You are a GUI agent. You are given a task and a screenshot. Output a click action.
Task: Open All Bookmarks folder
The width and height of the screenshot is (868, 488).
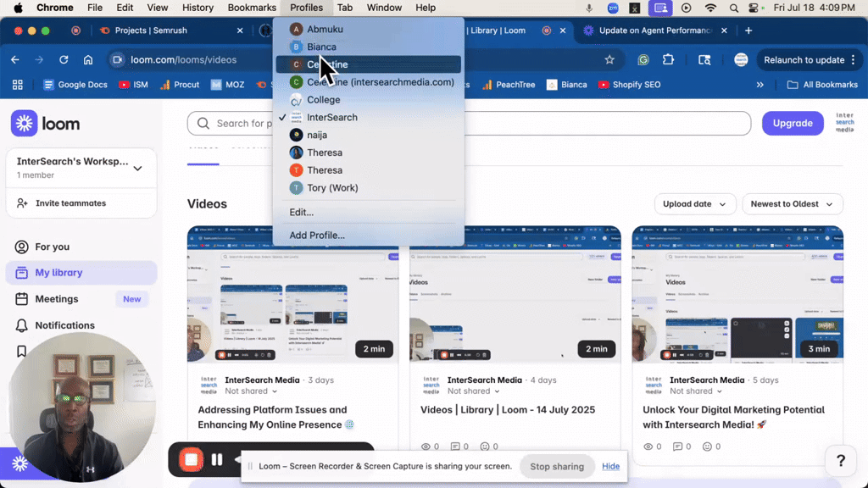coord(822,85)
